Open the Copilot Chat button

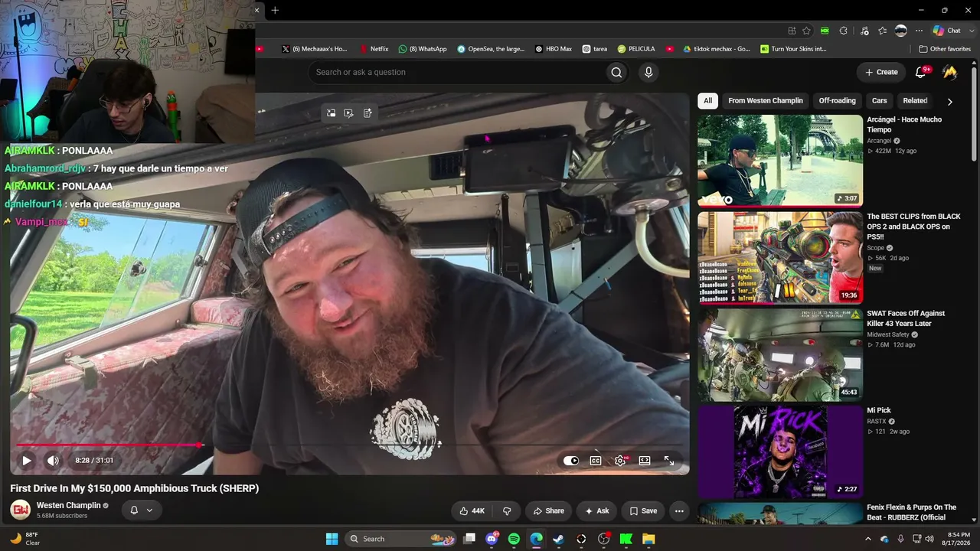[x=946, y=31]
